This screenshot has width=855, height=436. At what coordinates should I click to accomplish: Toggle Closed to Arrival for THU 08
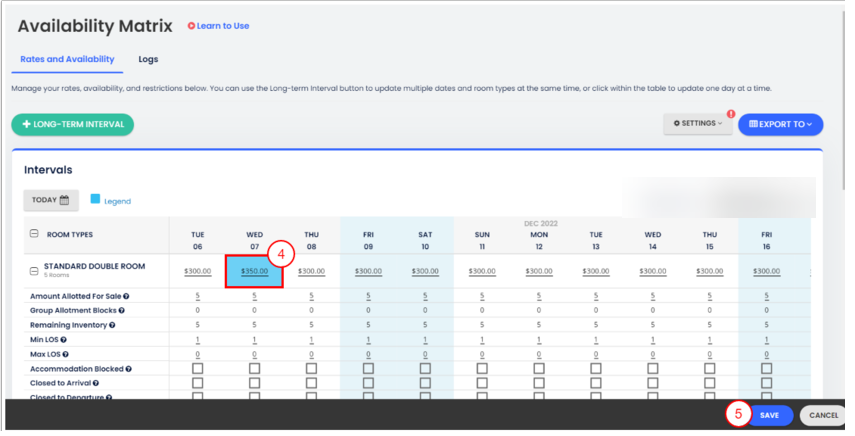click(x=311, y=383)
